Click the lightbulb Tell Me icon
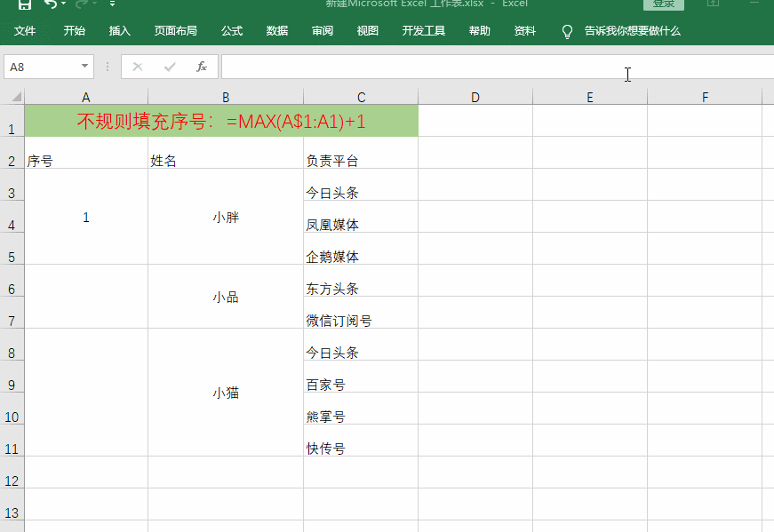Image resolution: width=774 pixels, height=532 pixels. (x=567, y=31)
